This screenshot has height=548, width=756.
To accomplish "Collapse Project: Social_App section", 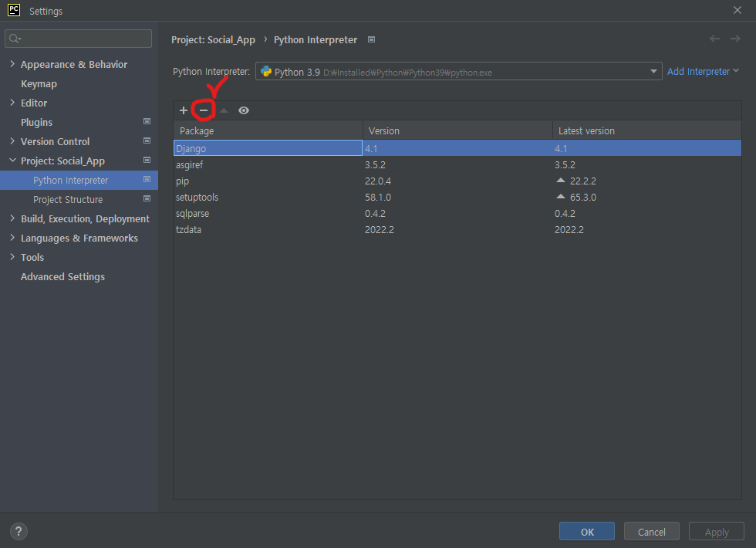I will point(12,161).
